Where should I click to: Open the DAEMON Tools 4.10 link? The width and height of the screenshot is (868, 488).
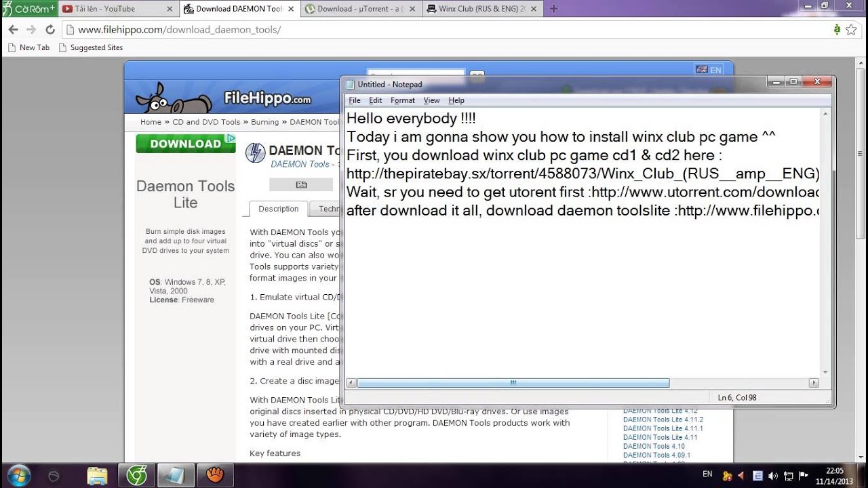[x=654, y=446]
